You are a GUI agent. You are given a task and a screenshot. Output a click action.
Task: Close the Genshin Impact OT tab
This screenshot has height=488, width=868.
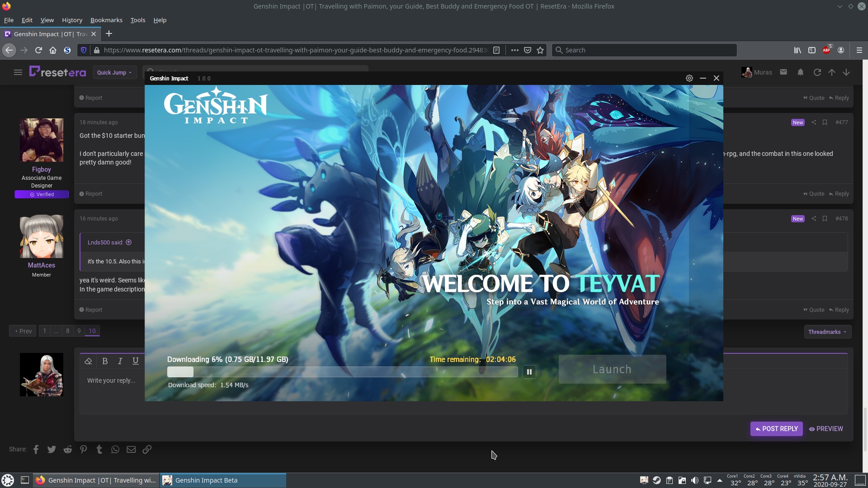pyautogui.click(x=94, y=34)
